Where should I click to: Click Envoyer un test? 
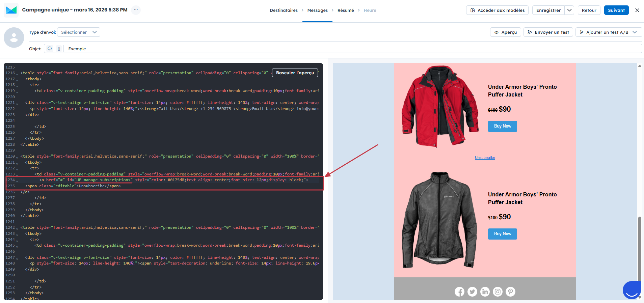point(548,32)
